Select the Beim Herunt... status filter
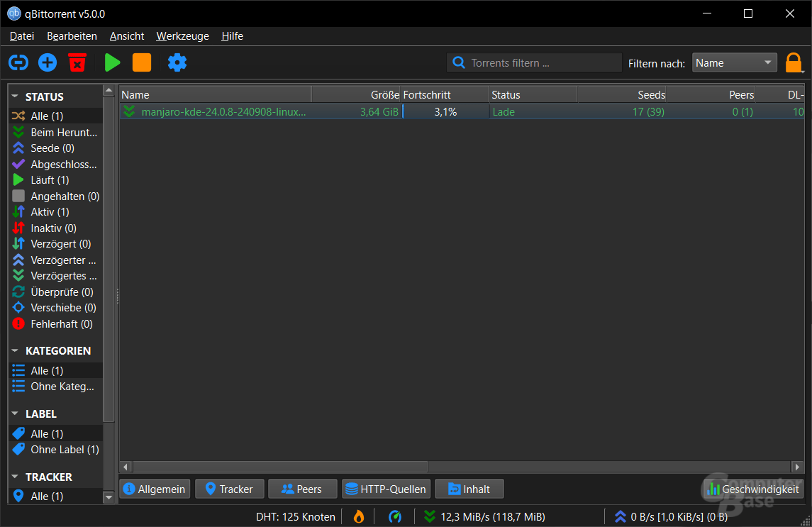Image resolution: width=812 pixels, height=527 pixels. (56, 132)
